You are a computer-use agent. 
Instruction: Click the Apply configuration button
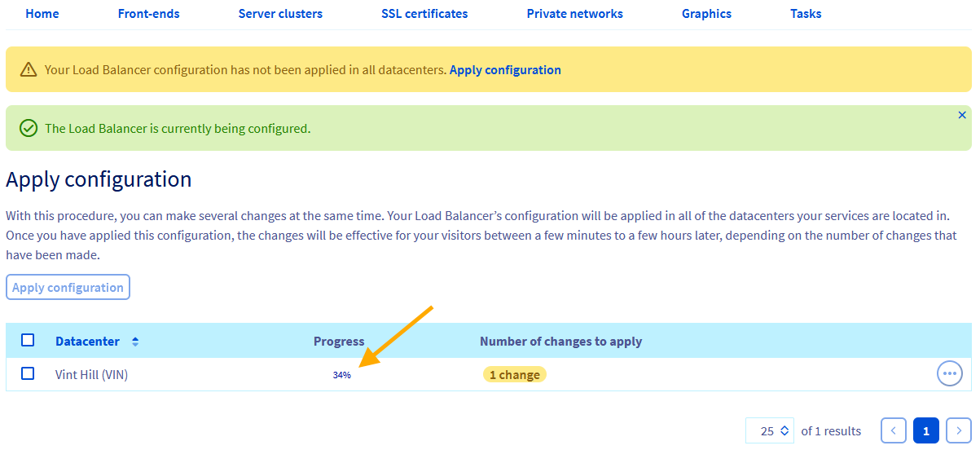68,287
